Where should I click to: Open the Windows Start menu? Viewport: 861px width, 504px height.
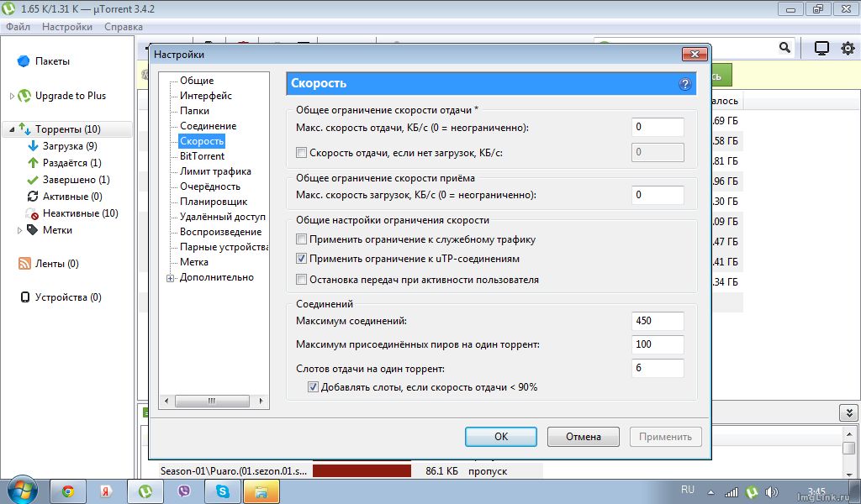[22, 490]
